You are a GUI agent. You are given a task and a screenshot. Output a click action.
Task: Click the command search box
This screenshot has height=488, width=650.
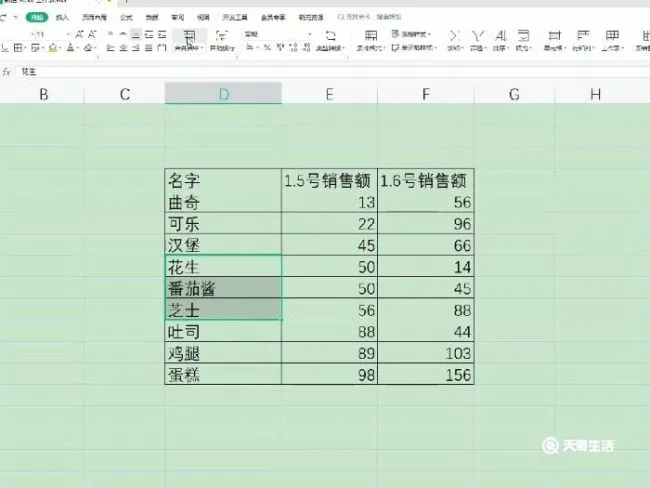(x=370, y=17)
